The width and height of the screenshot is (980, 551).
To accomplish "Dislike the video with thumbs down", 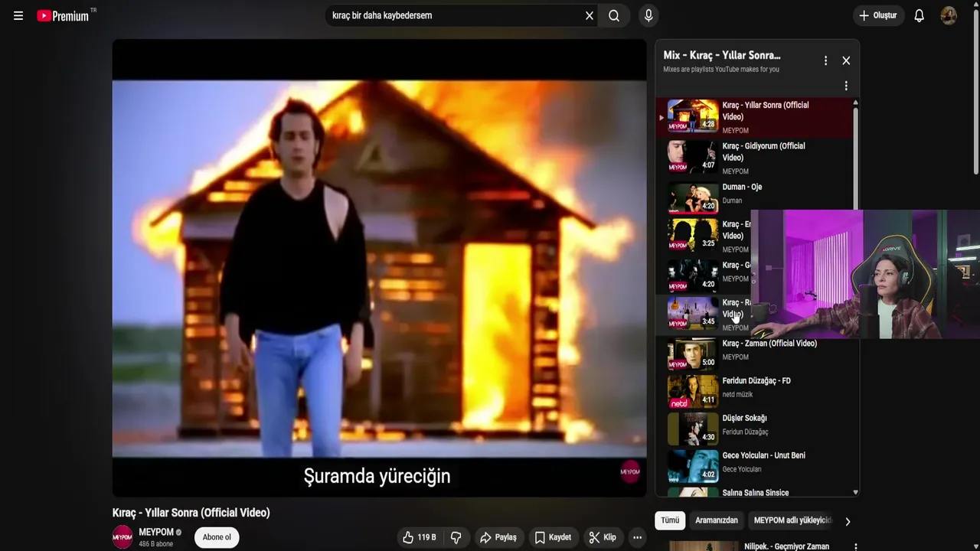I will pos(456,537).
